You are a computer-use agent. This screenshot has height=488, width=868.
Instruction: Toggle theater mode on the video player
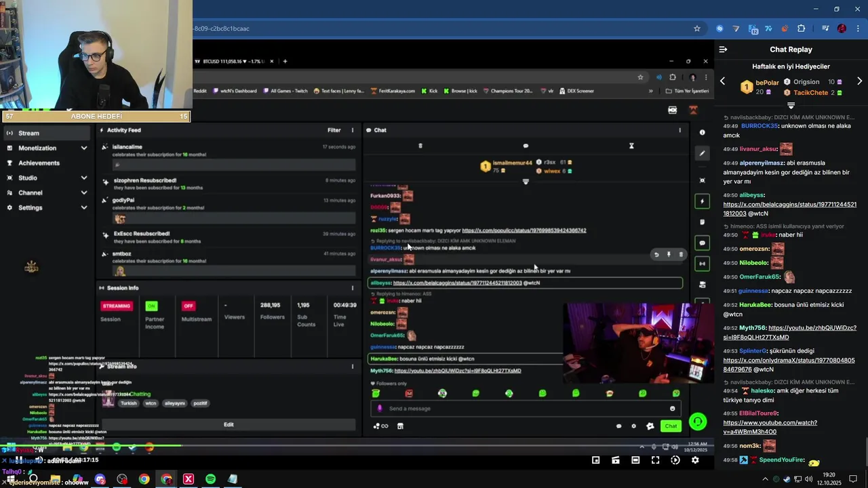point(635,460)
